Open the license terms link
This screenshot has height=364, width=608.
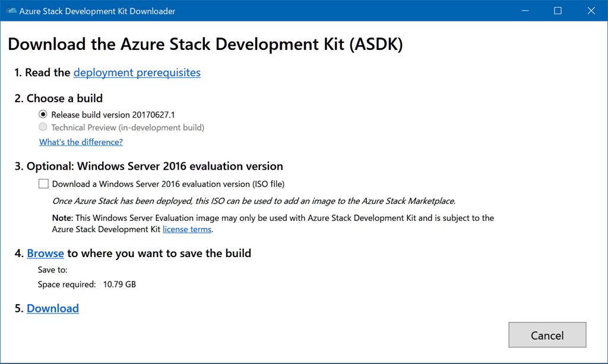point(187,229)
